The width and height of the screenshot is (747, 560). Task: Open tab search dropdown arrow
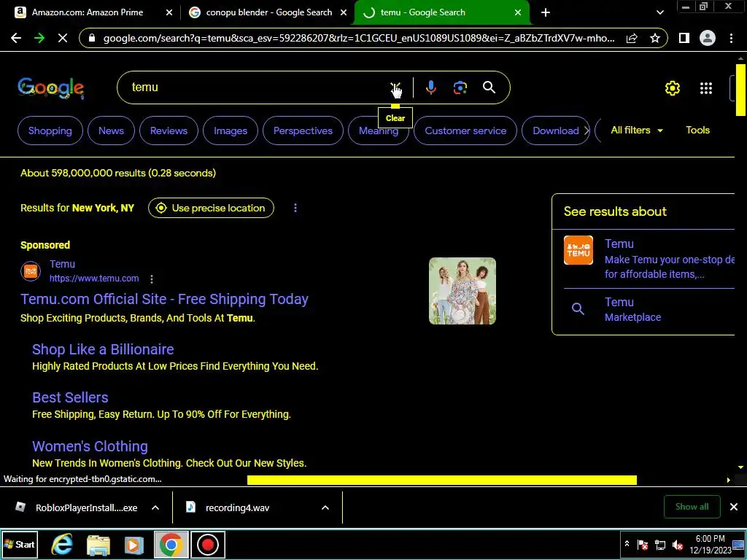coord(659,13)
